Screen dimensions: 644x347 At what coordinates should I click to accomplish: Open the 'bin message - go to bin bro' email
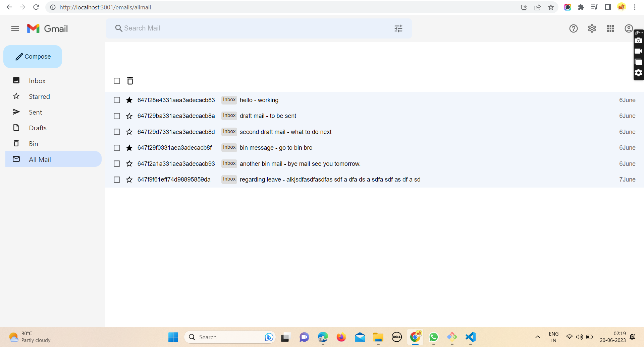coord(276,148)
